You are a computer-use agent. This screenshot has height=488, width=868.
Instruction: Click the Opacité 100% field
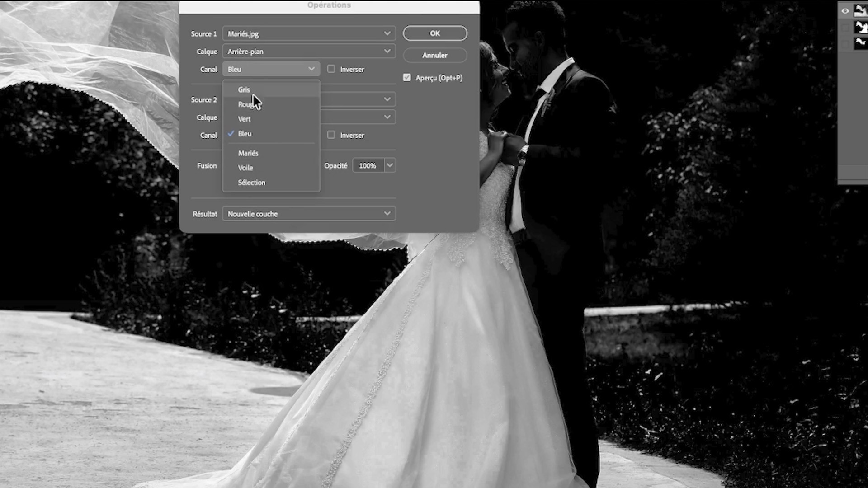click(368, 166)
